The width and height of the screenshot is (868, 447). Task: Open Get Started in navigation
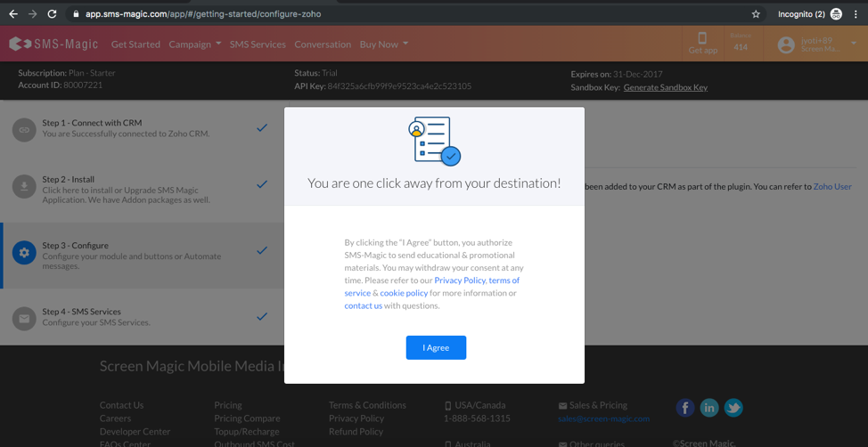pyautogui.click(x=135, y=45)
